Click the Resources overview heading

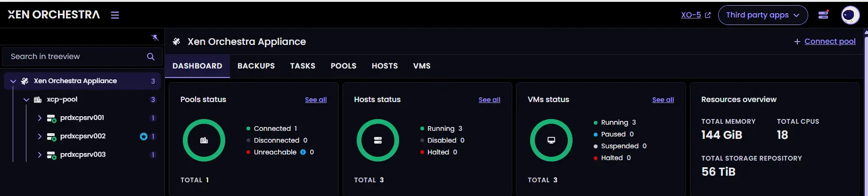(739, 100)
